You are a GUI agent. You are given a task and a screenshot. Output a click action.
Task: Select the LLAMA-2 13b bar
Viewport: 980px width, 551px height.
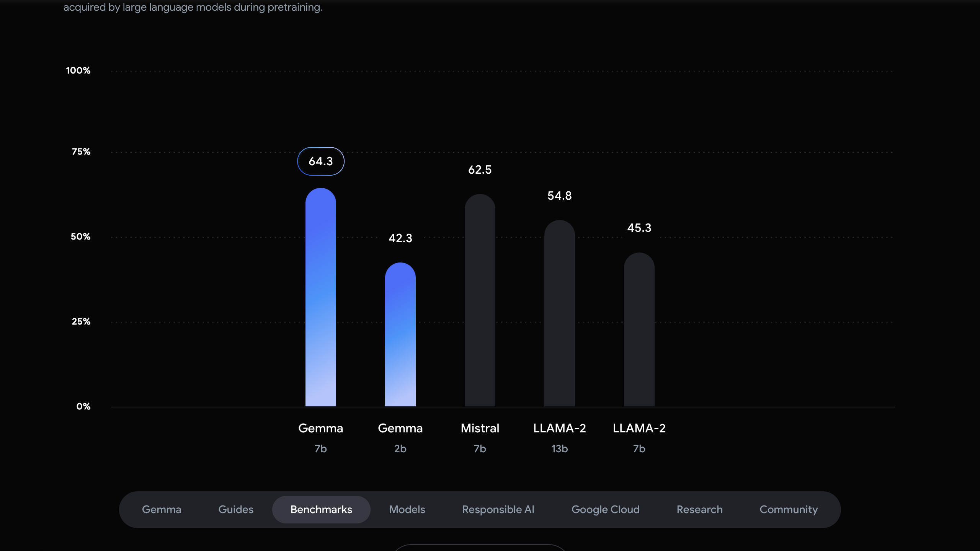[x=560, y=313]
